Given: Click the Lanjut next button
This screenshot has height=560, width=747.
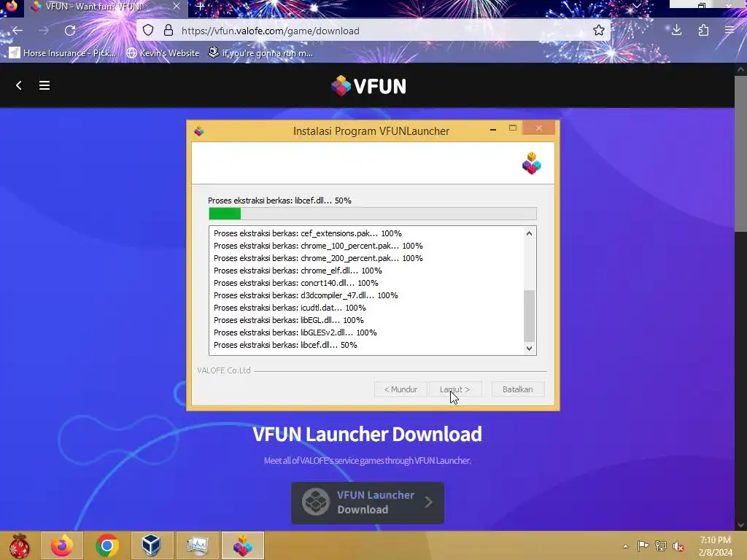Looking at the screenshot, I should click(455, 389).
